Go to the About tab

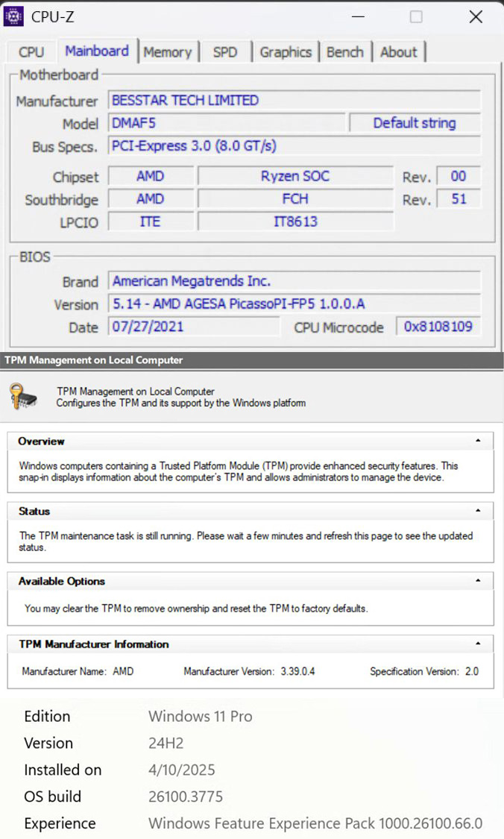click(x=399, y=52)
